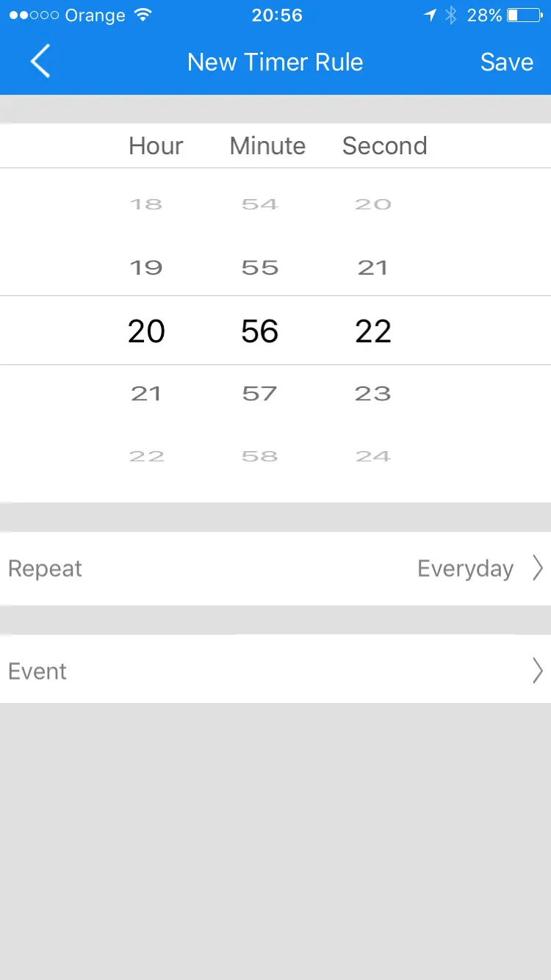Expand the chevron next to Everyday

coord(538,569)
